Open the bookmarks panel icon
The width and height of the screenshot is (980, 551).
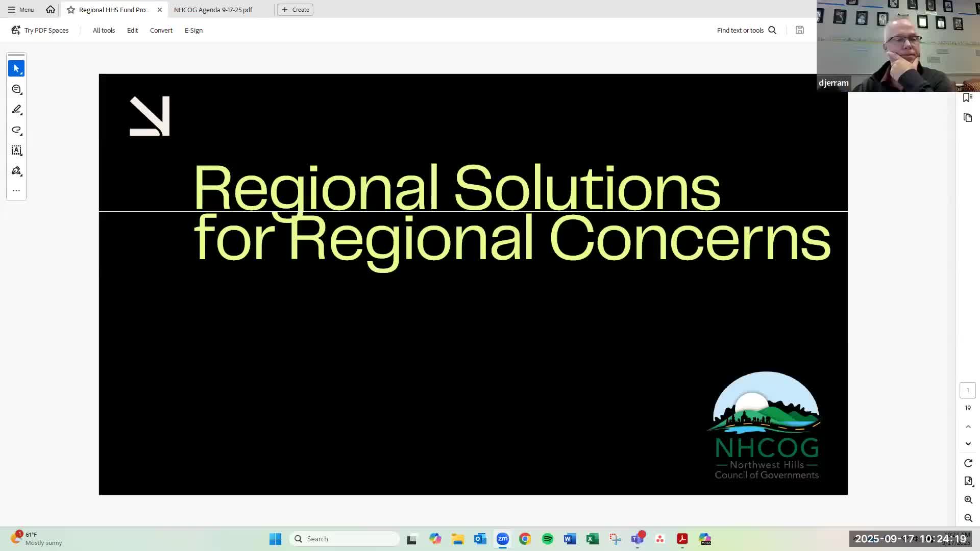point(967,97)
